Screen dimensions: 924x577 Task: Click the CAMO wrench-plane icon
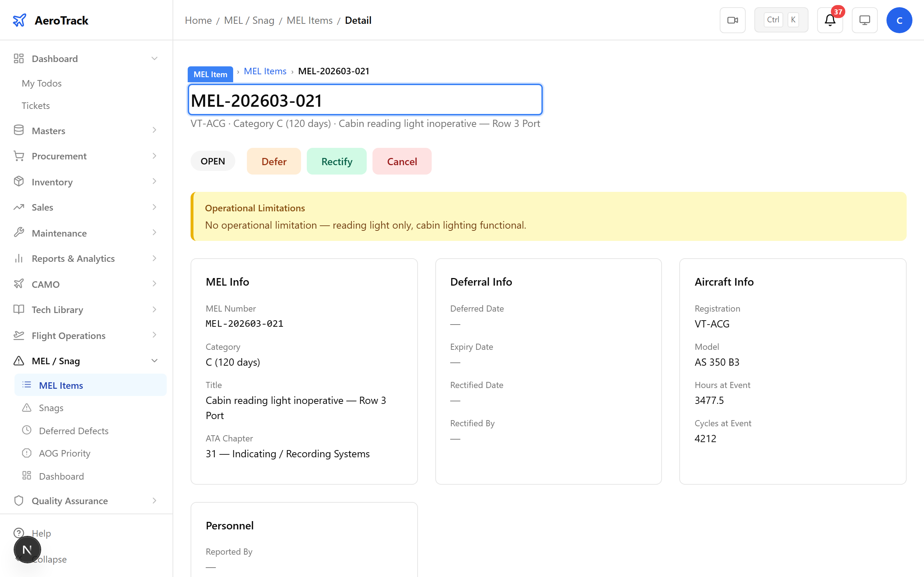click(19, 283)
